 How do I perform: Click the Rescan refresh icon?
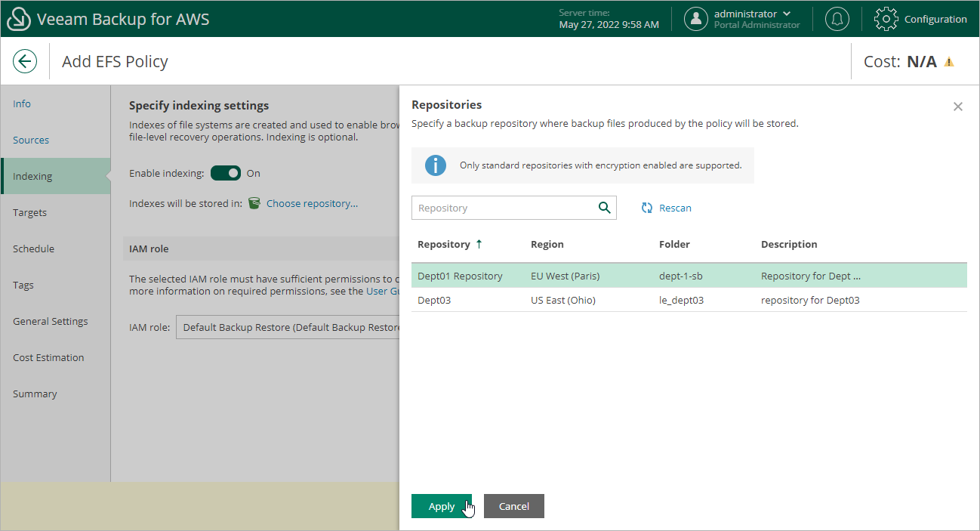647,208
